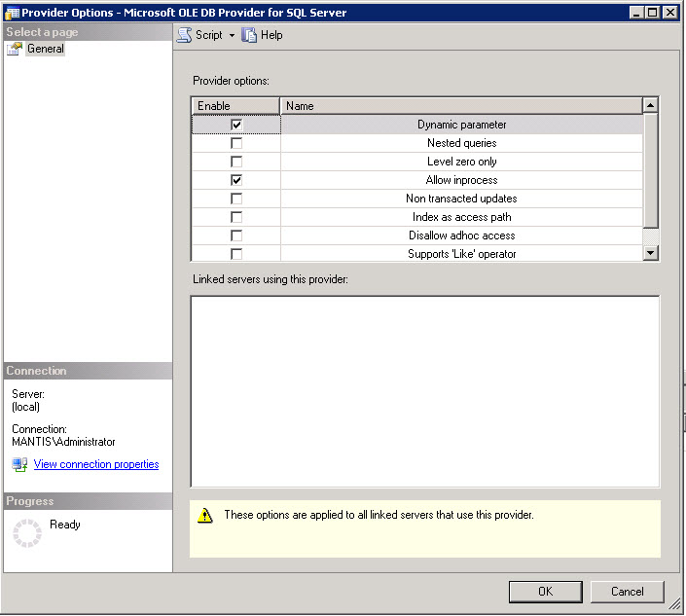The width and height of the screenshot is (686, 616).
Task: Uncheck the Allow inprocess checkbox
Action: click(236, 180)
